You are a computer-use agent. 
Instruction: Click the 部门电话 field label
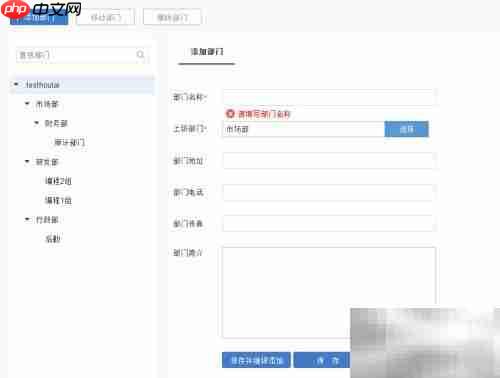pos(188,192)
